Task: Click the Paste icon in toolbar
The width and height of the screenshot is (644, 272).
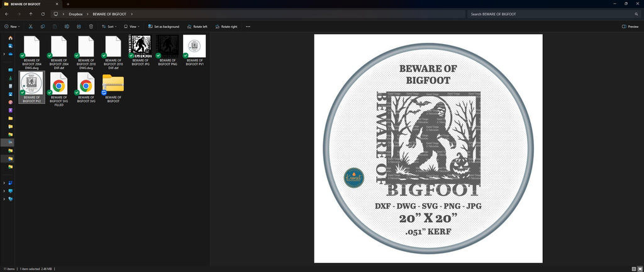Action: (55, 26)
